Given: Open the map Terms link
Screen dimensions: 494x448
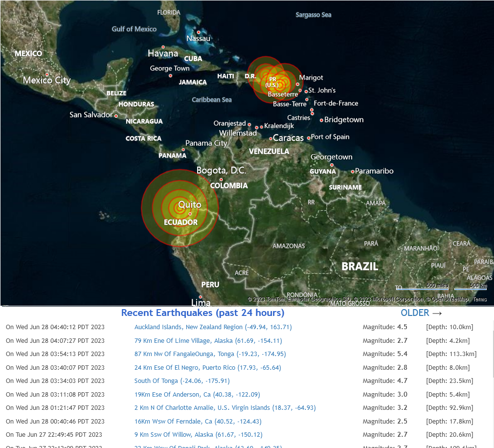Looking at the screenshot, I should 479,299.
